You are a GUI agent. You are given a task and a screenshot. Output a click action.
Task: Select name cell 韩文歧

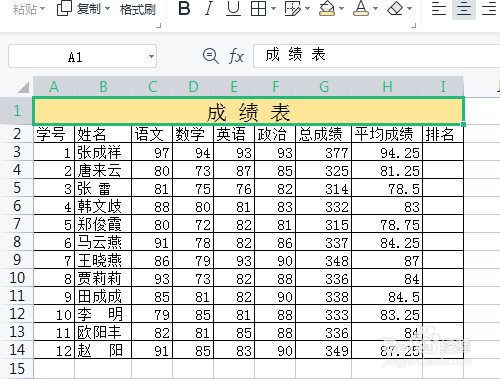point(103,206)
